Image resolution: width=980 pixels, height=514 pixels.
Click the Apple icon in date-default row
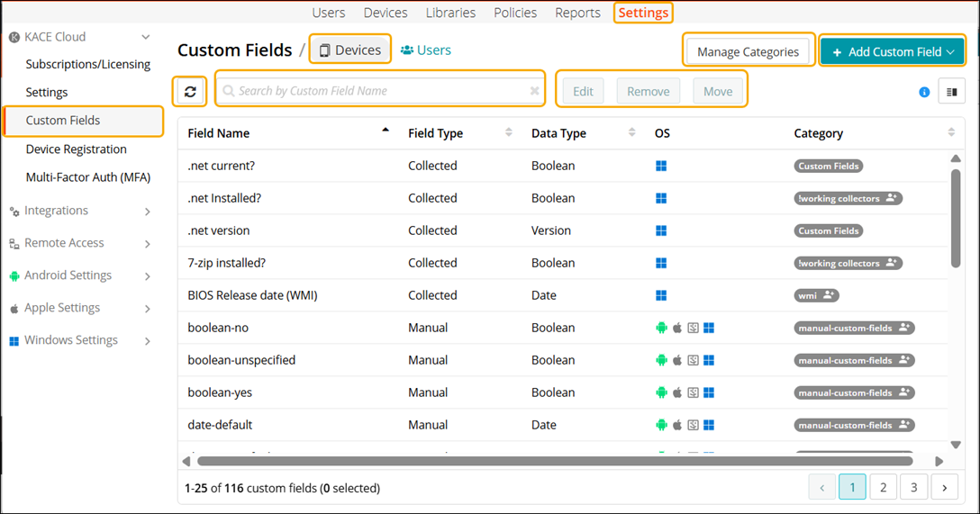tap(677, 425)
